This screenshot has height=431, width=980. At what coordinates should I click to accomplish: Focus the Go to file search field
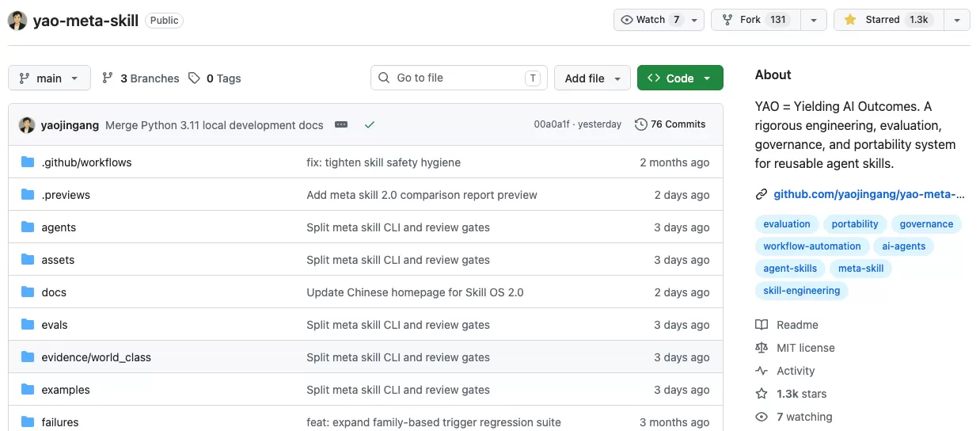459,78
